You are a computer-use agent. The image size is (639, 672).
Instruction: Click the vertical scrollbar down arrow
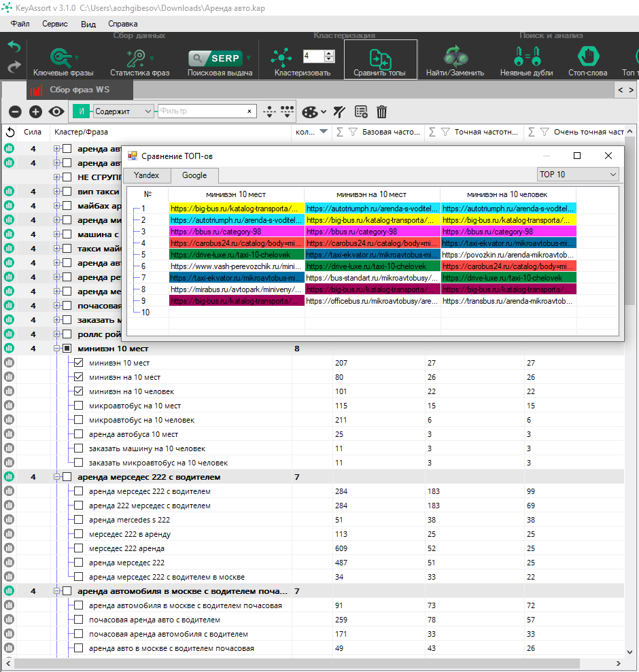[x=629, y=652]
